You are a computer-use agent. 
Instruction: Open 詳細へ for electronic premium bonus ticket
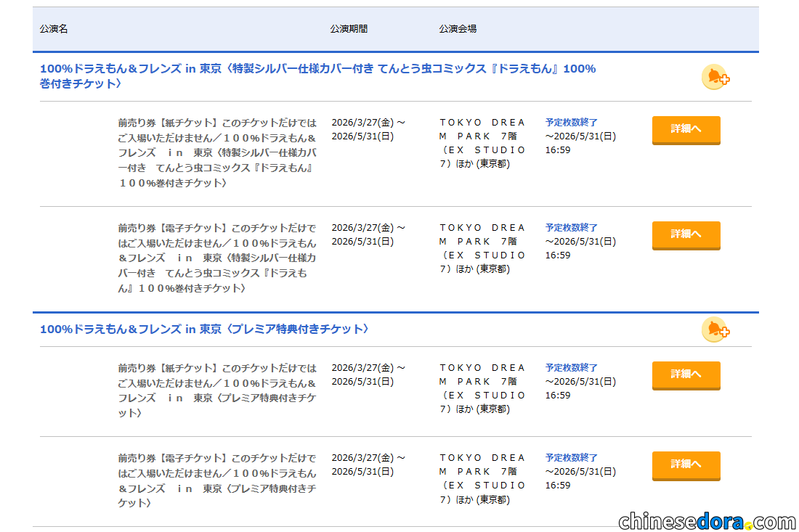[686, 465]
